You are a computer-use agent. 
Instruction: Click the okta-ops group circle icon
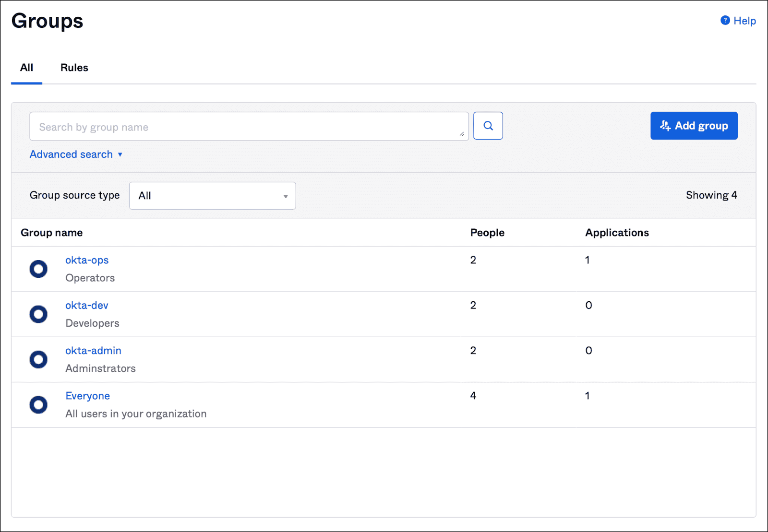point(38,269)
